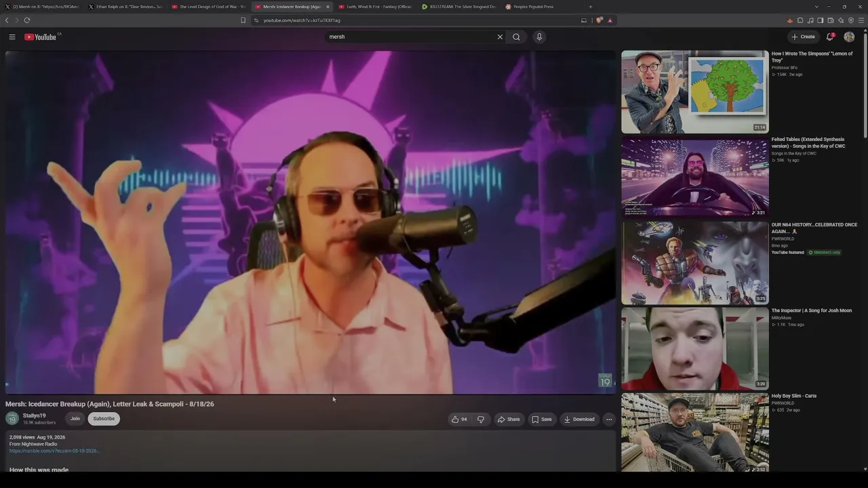Open OUR N64 HISTORY video thumbnail
The height and width of the screenshot is (488, 868).
(695, 263)
